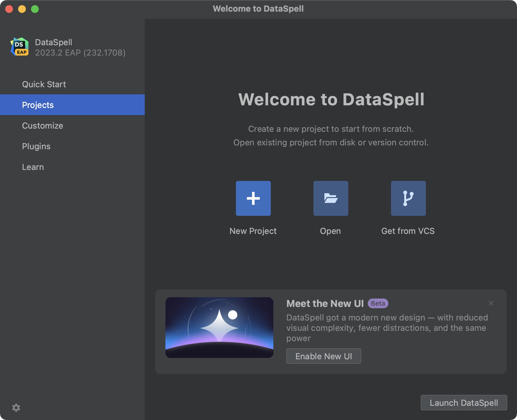Open the Customize section
517x420 pixels.
click(42, 126)
